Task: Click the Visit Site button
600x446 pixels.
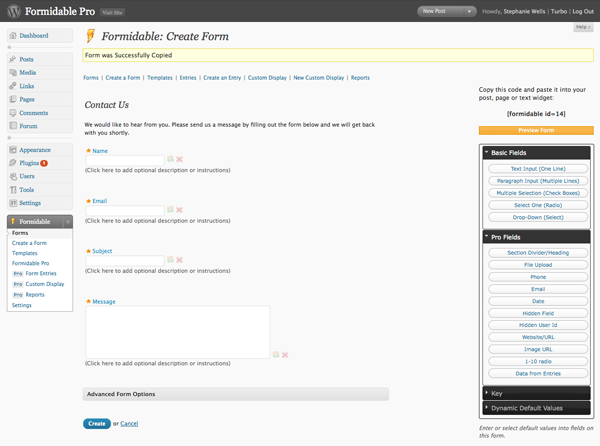Action: [x=112, y=13]
